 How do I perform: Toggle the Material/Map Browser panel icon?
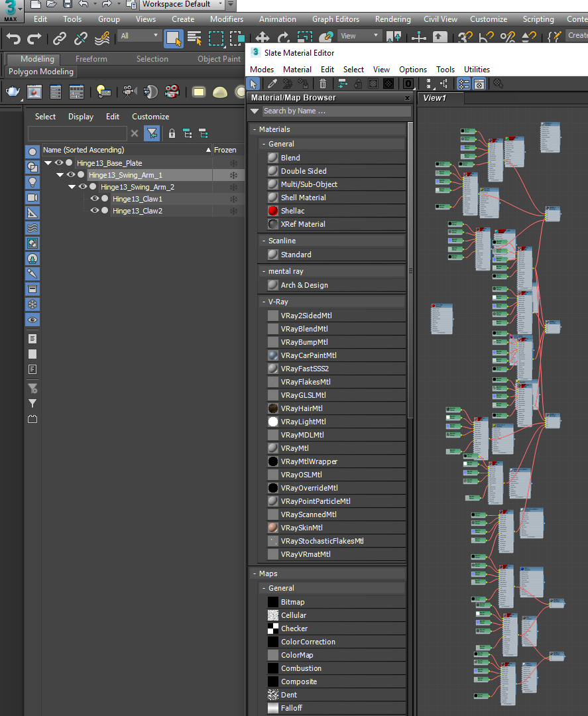(464, 84)
